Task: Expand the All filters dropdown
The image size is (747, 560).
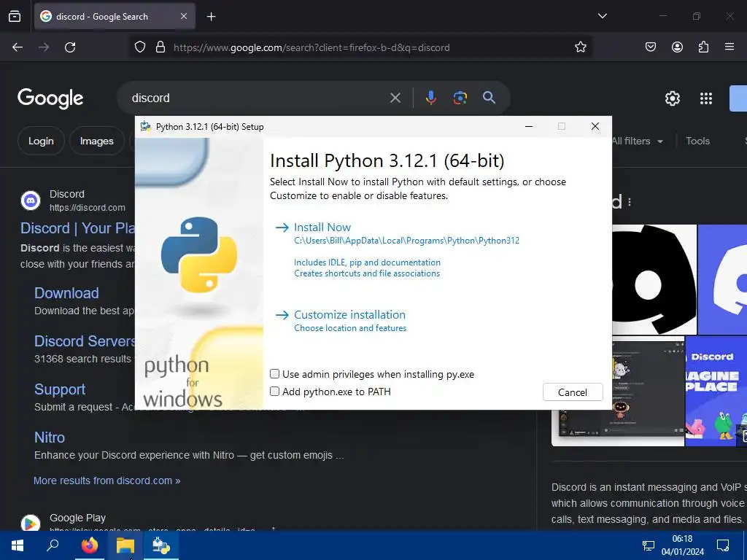Action: coord(637,141)
